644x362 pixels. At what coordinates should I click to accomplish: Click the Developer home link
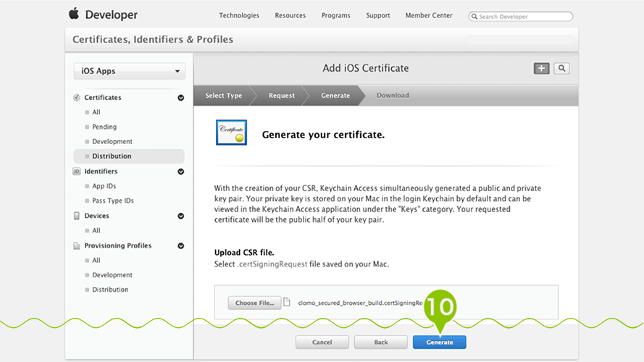tap(112, 14)
